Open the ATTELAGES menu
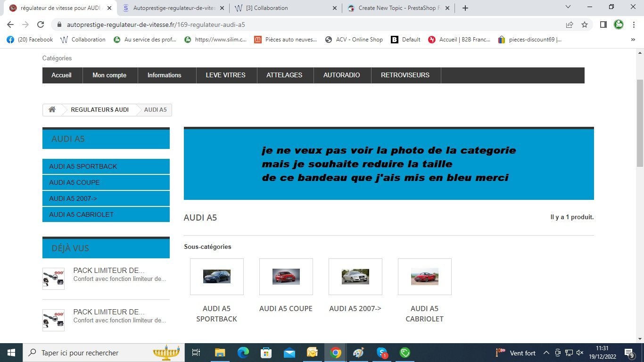This screenshot has width=644, height=362. click(284, 75)
